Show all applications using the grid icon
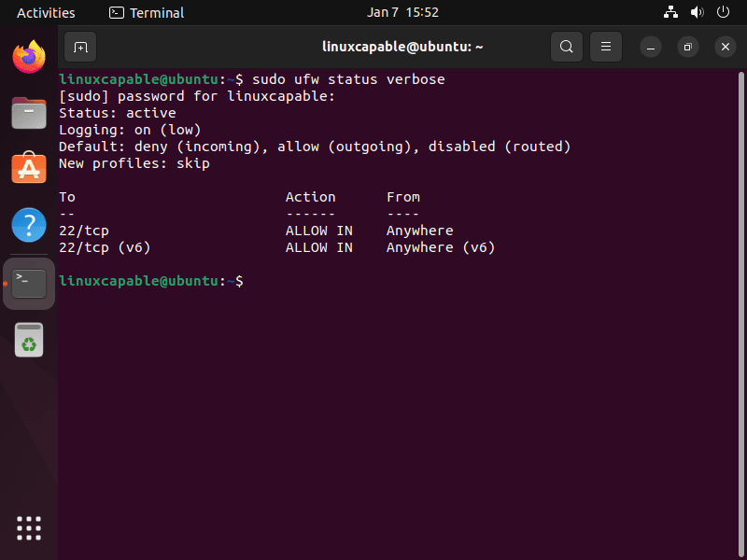The width and height of the screenshot is (747, 560). 28,528
